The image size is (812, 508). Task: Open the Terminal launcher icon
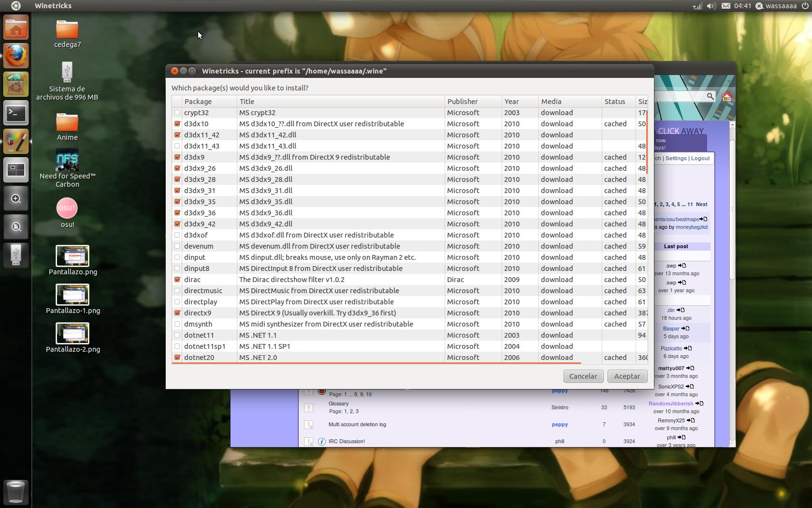point(16,113)
